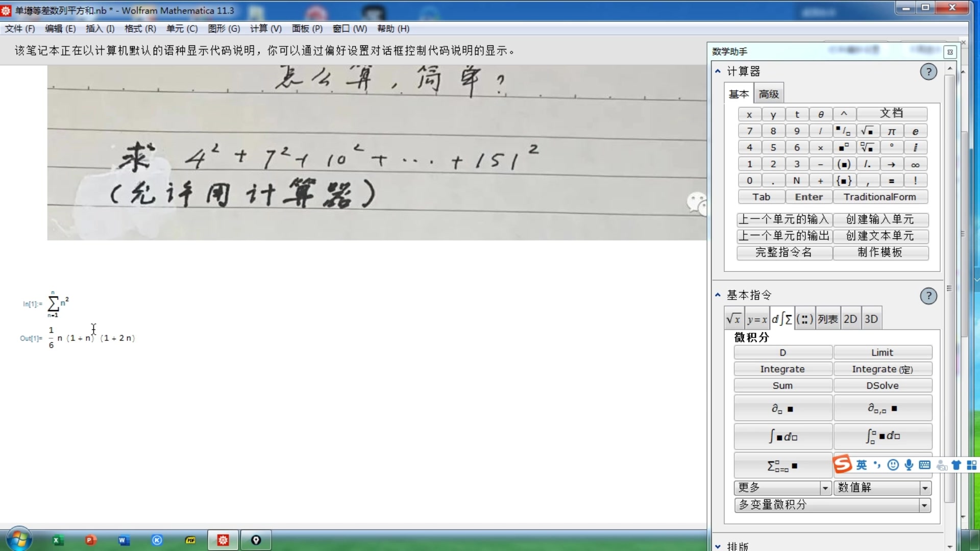
Task: Click the indefinite integral template button
Action: [782, 437]
